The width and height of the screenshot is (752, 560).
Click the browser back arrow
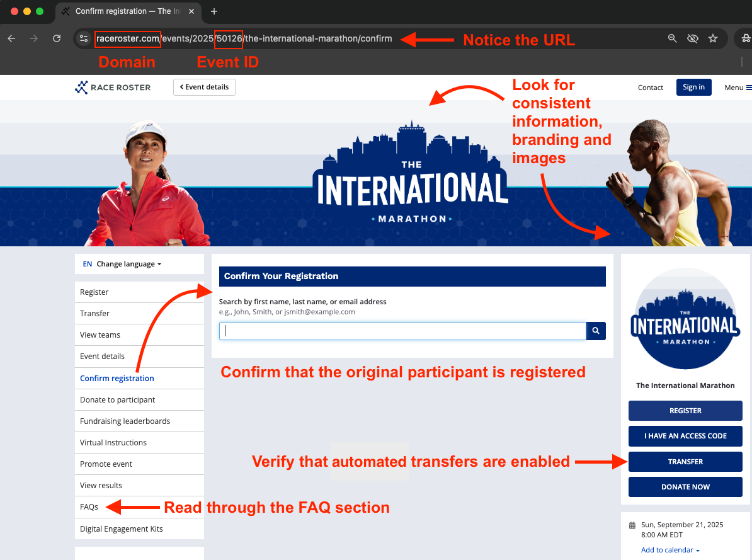11,38
